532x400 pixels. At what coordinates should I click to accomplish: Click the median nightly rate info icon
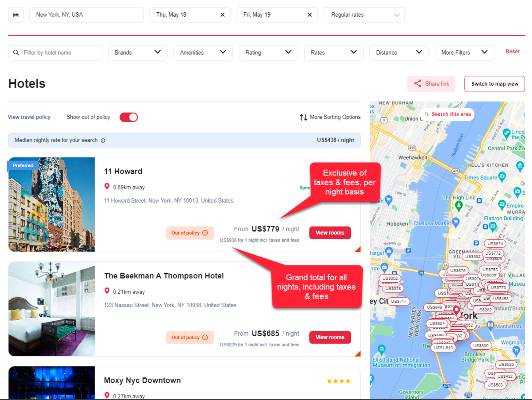click(x=103, y=141)
